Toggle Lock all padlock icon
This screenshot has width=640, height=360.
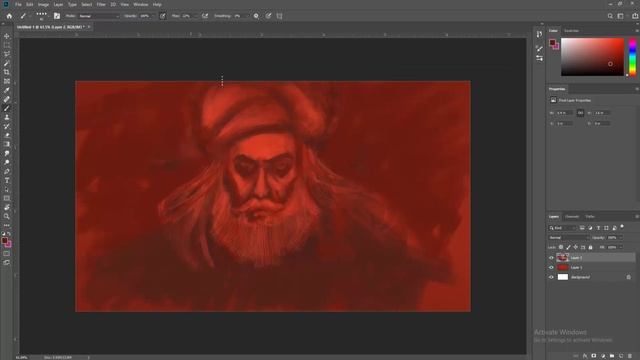(590, 247)
